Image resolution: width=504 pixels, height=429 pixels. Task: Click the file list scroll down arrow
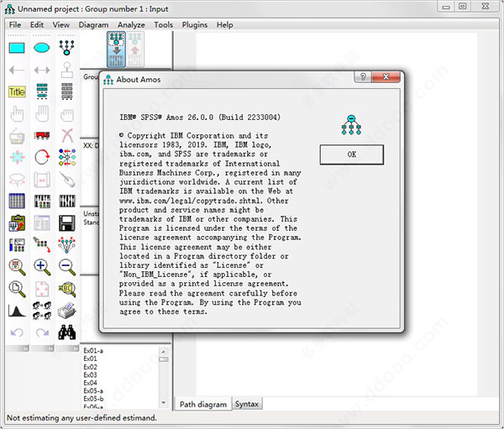click(x=164, y=403)
